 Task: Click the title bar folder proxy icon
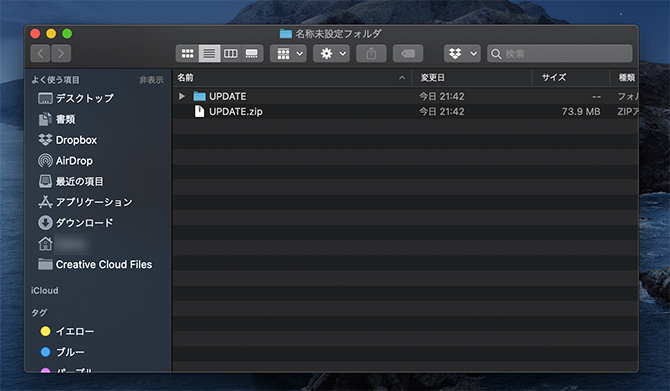[285, 33]
